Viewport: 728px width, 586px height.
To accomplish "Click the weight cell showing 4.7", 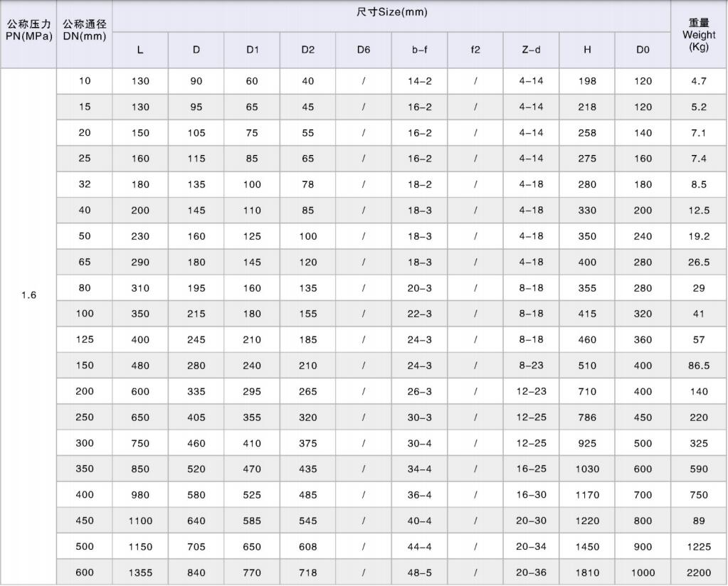I will click(699, 81).
